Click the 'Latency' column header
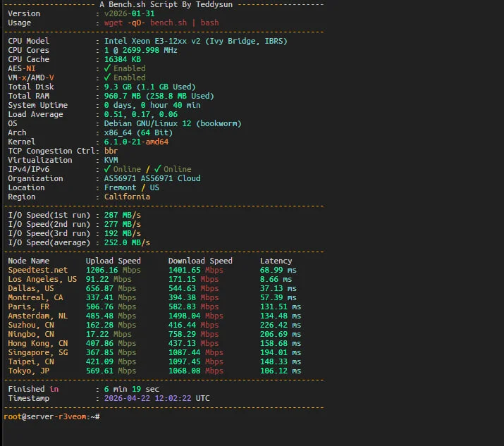This screenshot has width=504, height=446. click(276, 261)
